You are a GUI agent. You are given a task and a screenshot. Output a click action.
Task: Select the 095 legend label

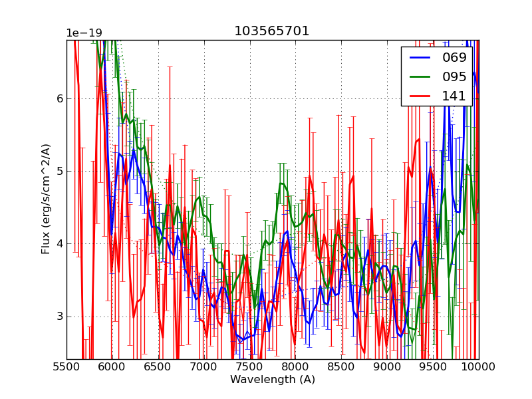pyautogui.click(x=454, y=76)
